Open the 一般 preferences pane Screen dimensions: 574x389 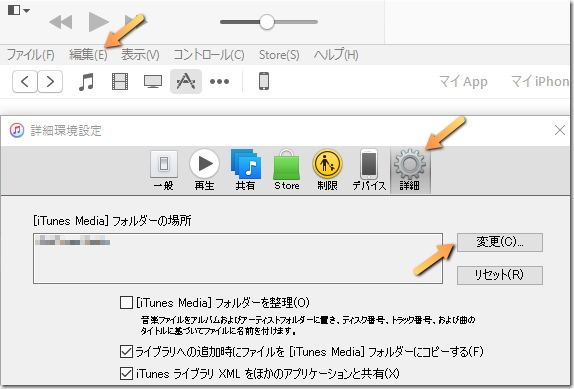coord(164,170)
